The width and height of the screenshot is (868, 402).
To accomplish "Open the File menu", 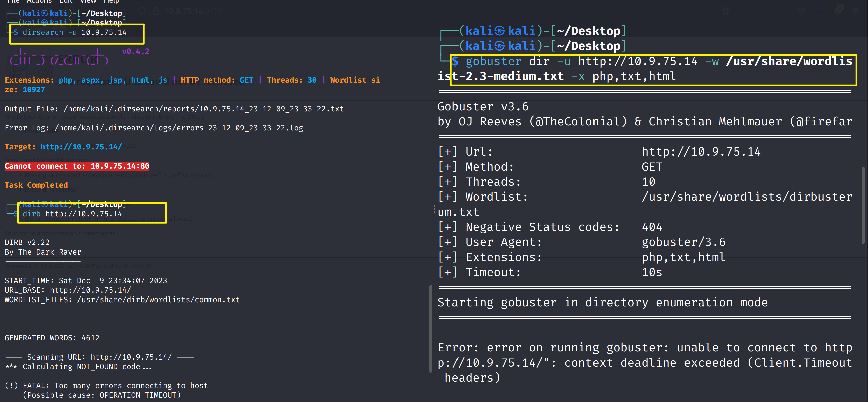I will click(x=13, y=1).
